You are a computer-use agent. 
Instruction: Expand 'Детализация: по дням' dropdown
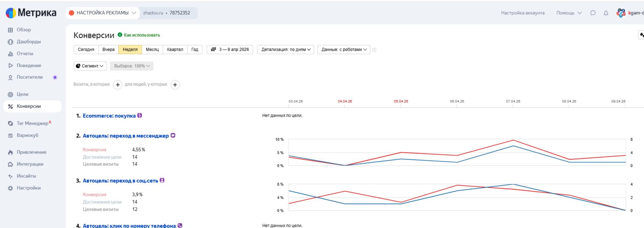pos(286,49)
